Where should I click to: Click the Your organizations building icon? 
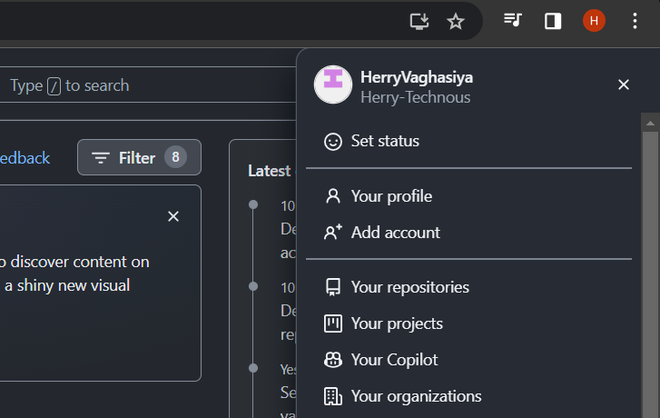point(333,396)
